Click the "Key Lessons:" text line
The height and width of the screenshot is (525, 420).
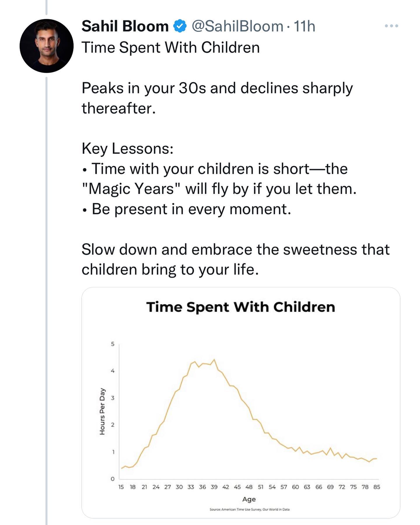tap(127, 148)
